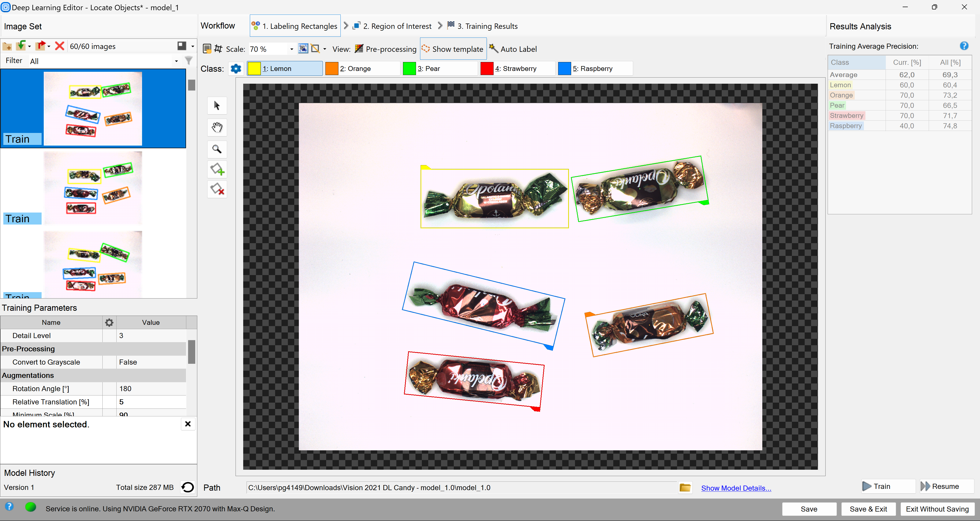Choose the add rectangle label tool
The height and width of the screenshot is (521, 980).
217,169
